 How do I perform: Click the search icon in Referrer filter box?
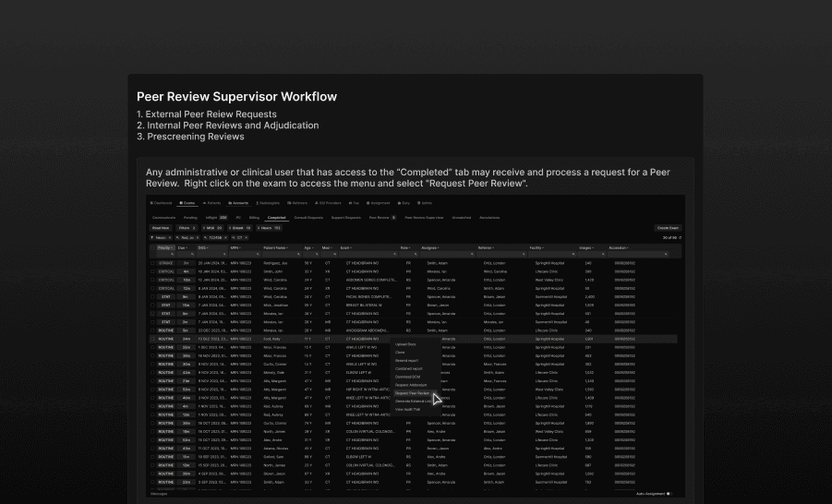[x=524, y=254]
